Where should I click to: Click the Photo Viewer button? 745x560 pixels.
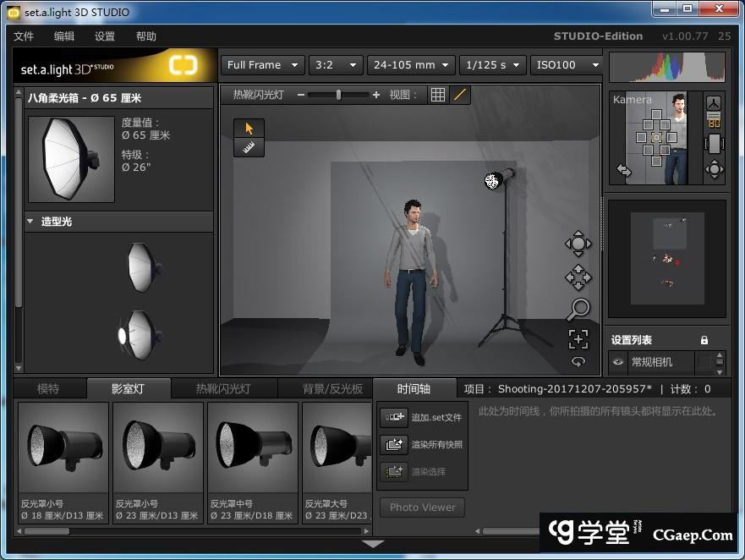click(x=422, y=508)
